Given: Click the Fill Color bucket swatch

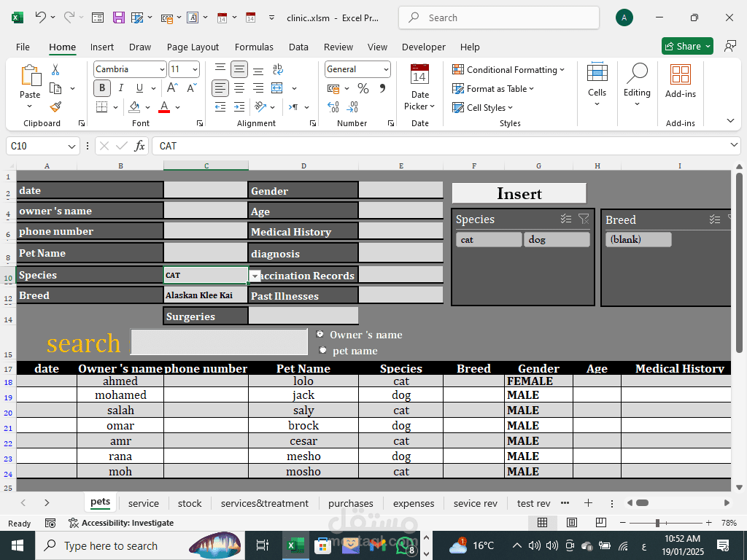Looking at the screenshot, I should pyautogui.click(x=134, y=107).
